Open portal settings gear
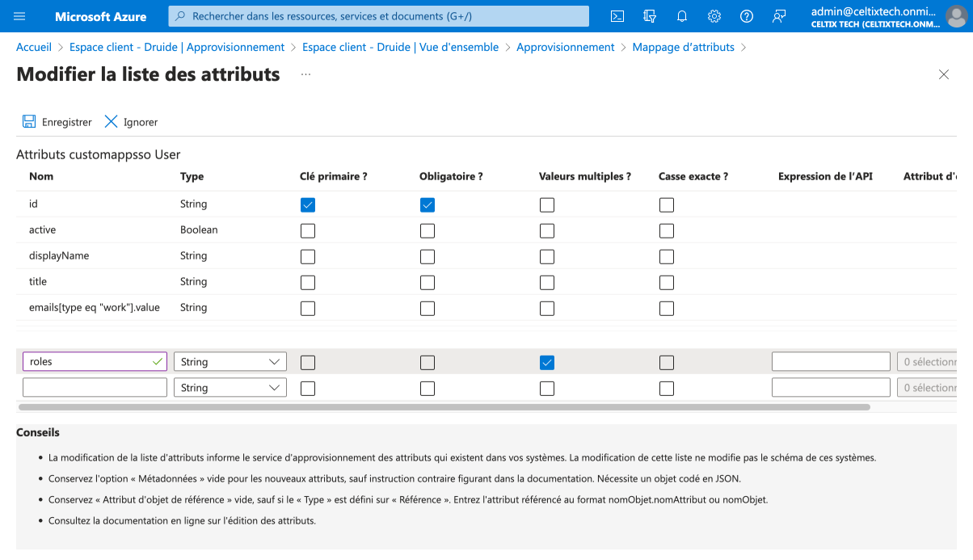The width and height of the screenshot is (973, 560). click(x=714, y=16)
